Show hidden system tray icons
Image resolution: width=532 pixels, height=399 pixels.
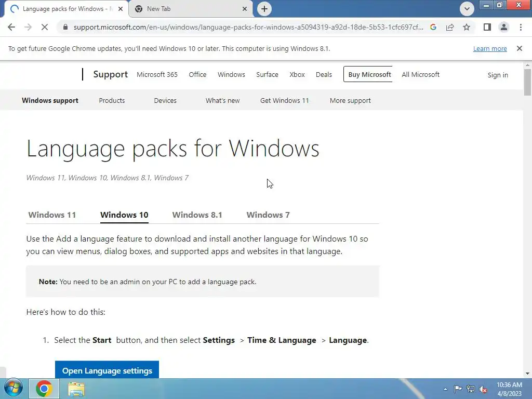pyautogui.click(x=445, y=389)
